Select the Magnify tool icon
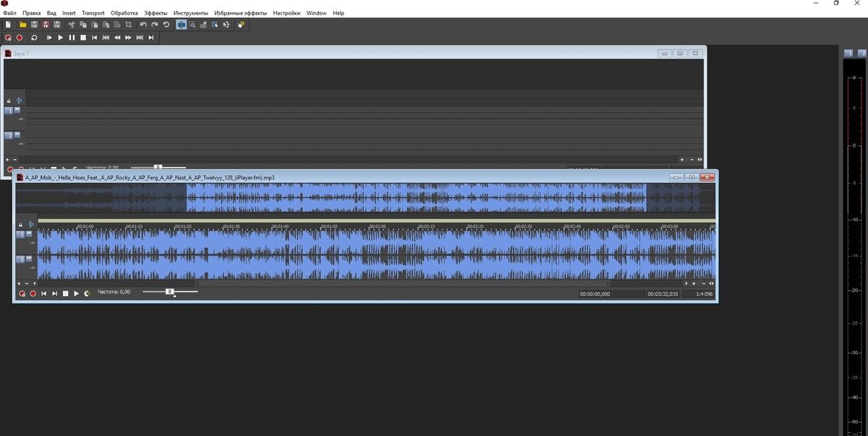This screenshot has height=436, width=868. tap(192, 25)
